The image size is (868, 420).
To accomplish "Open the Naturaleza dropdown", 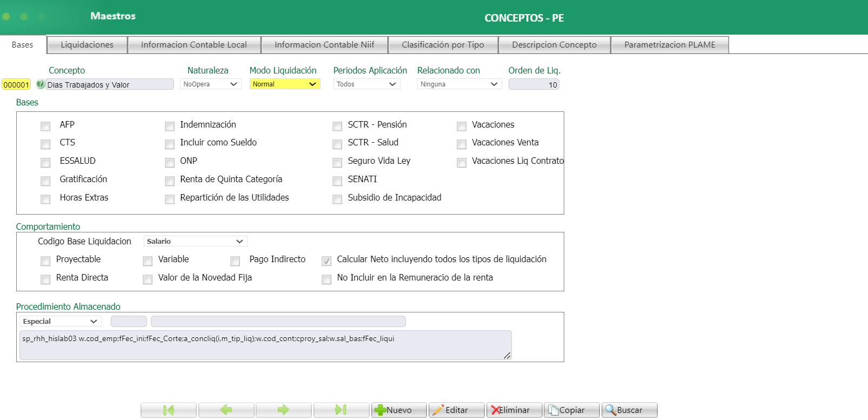I will tap(211, 84).
